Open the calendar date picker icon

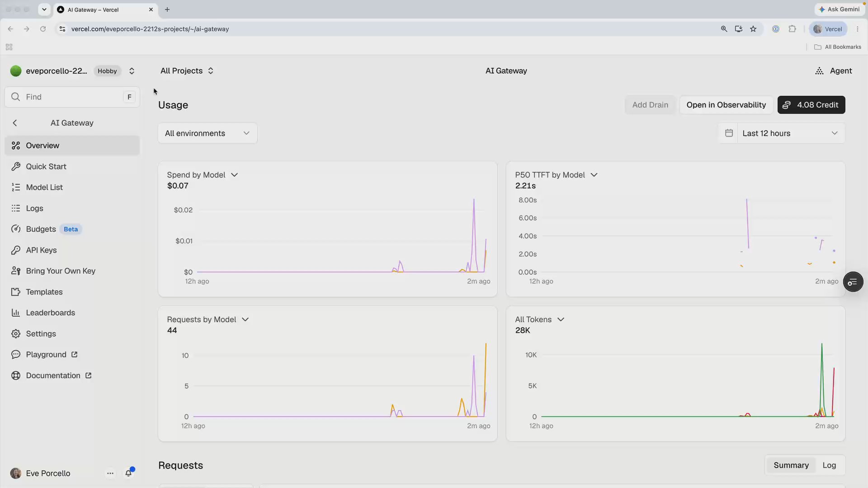(729, 133)
